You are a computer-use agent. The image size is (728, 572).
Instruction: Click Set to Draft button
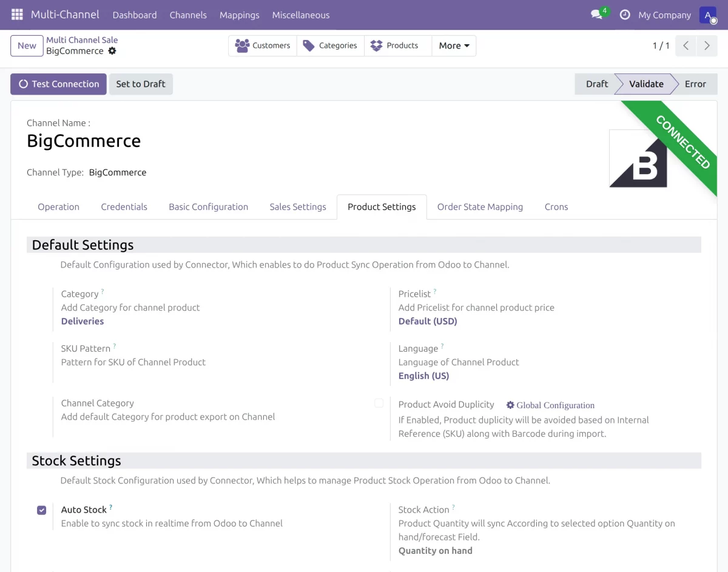coord(141,84)
